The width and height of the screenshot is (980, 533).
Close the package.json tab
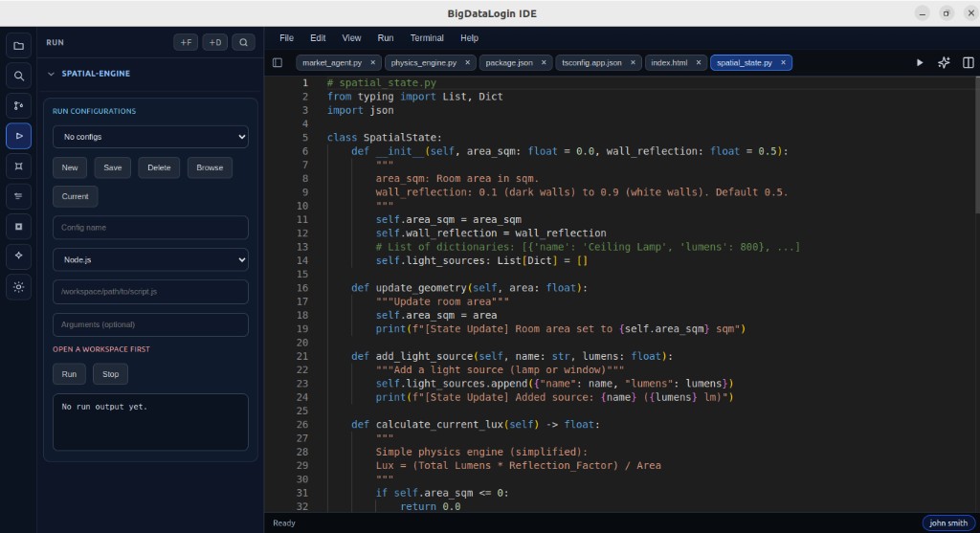(x=544, y=62)
